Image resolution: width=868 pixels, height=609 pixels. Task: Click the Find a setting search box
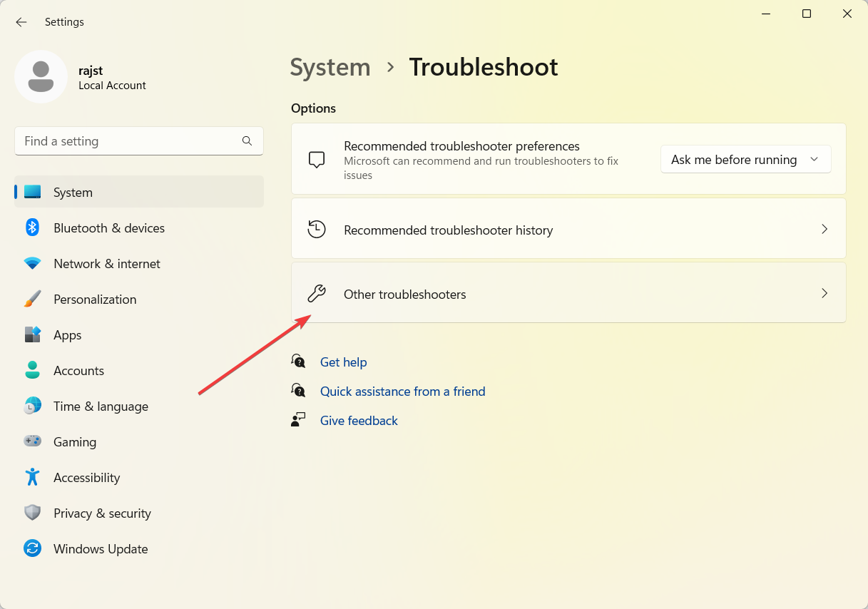[x=128, y=141]
